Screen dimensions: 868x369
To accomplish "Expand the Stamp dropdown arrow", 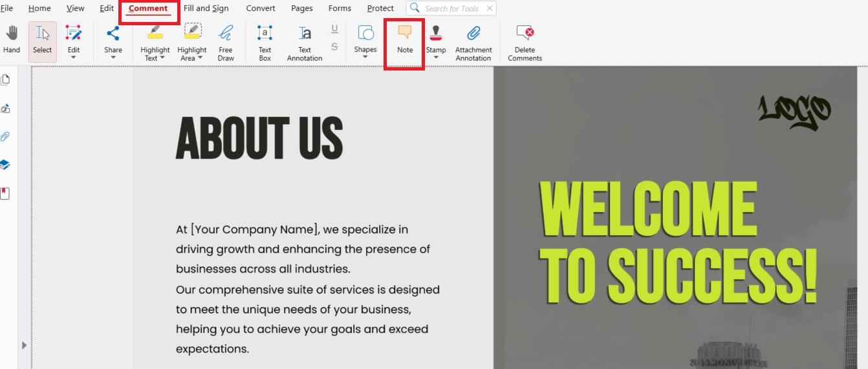I will tap(436, 58).
